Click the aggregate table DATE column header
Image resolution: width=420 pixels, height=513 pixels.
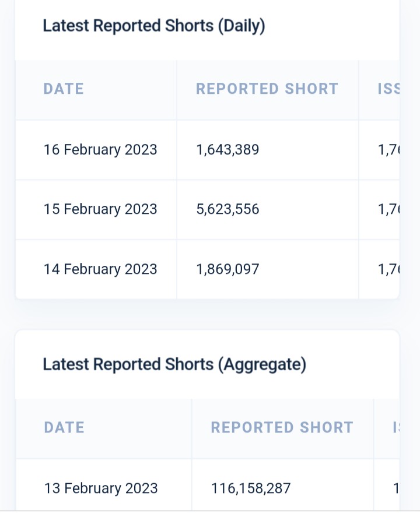coord(64,428)
